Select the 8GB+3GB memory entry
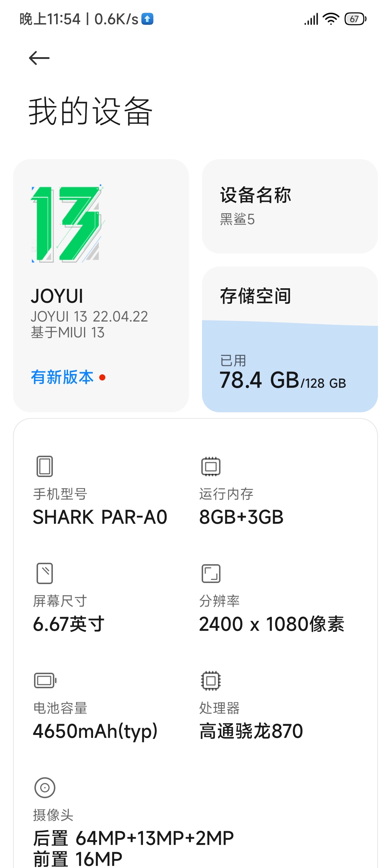 241,517
